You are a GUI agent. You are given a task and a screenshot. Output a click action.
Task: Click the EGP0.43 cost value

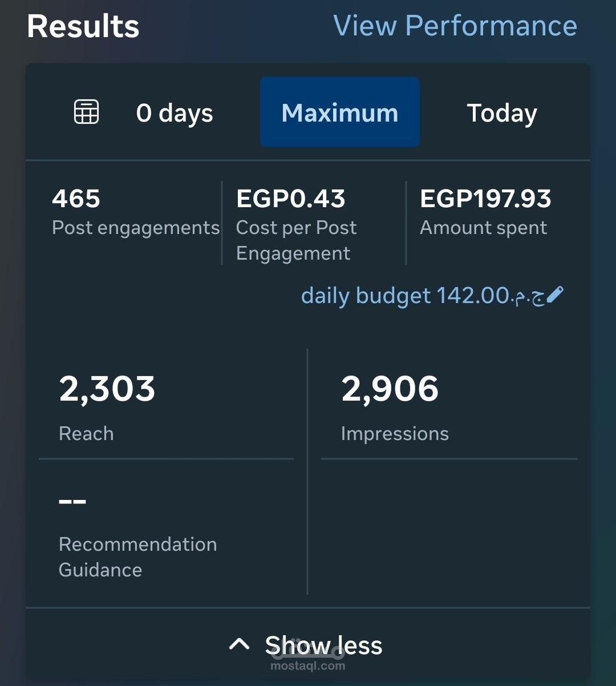pos(290,199)
